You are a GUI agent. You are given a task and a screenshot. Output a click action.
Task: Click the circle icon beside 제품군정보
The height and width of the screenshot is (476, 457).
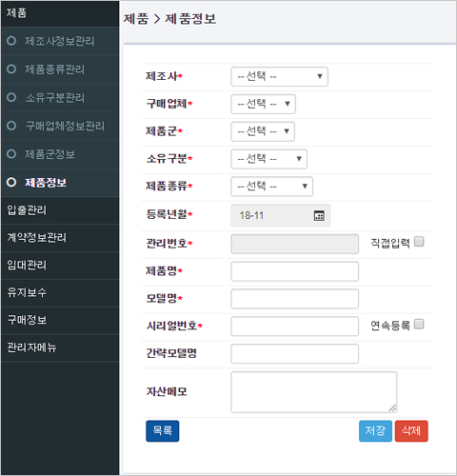click(11, 154)
